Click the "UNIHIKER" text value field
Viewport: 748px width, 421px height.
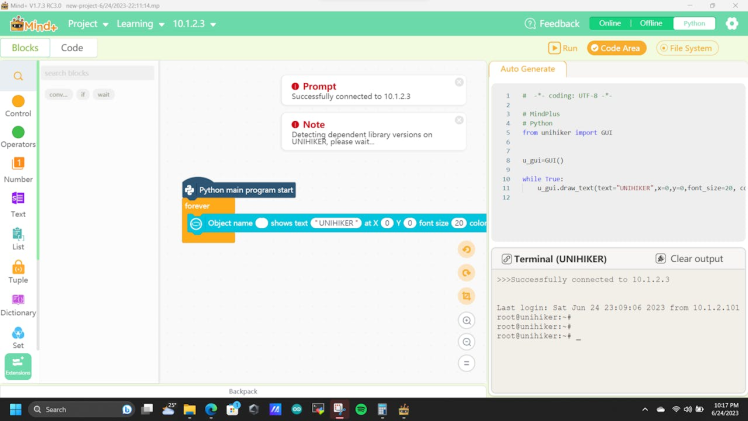[336, 223]
